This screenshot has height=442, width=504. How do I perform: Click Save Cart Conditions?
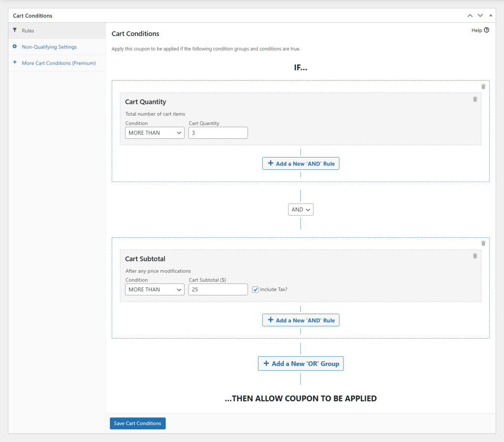(137, 423)
